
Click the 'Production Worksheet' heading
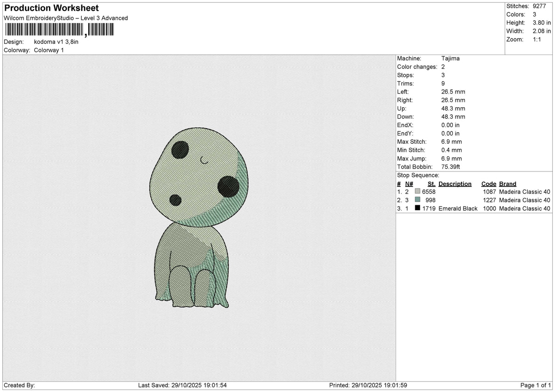[51, 8]
